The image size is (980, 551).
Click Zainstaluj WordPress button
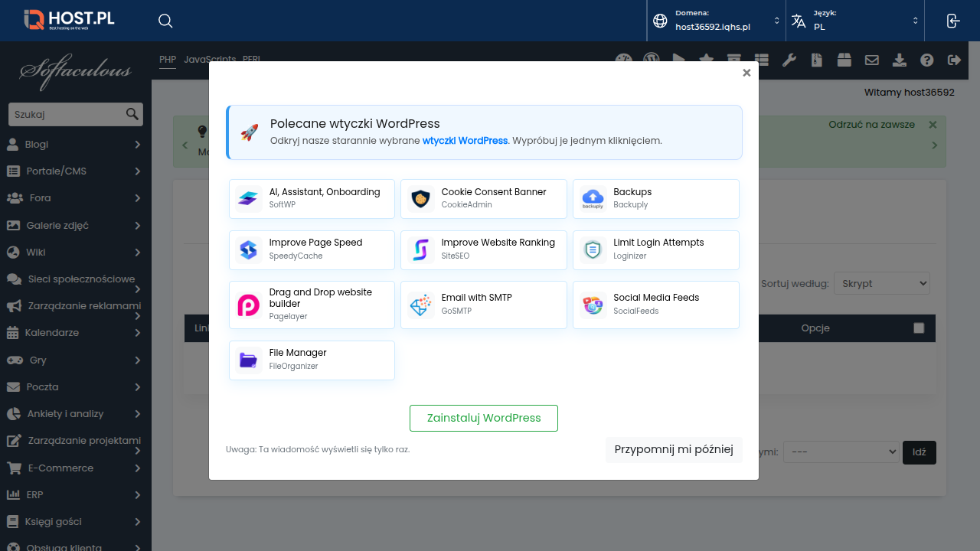[484, 419]
